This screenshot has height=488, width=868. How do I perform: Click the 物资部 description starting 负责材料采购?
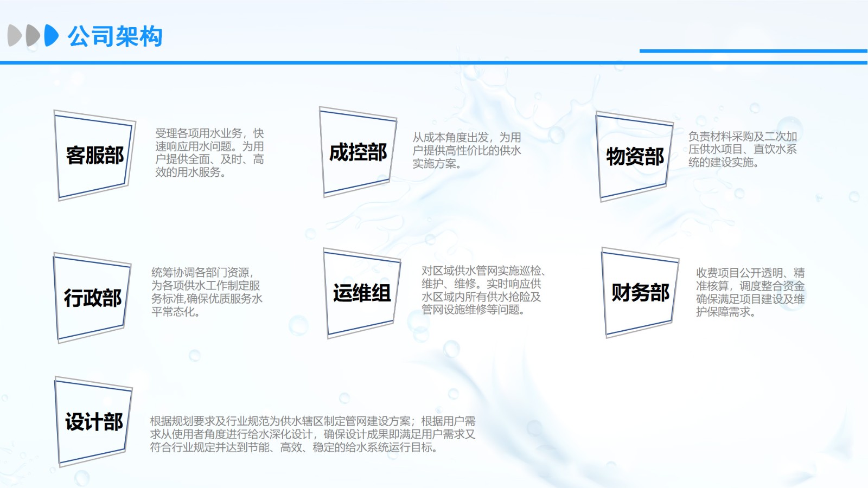pyautogui.click(x=743, y=149)
